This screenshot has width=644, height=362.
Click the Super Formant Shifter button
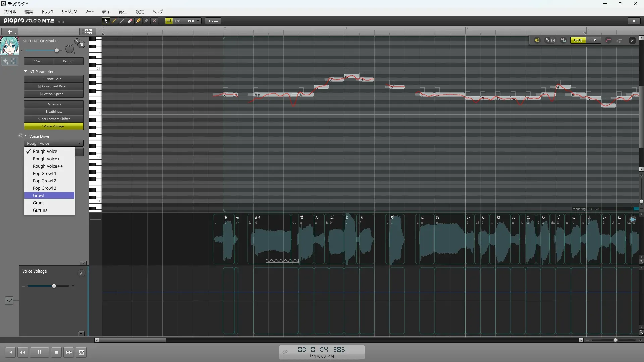point(54,119)
